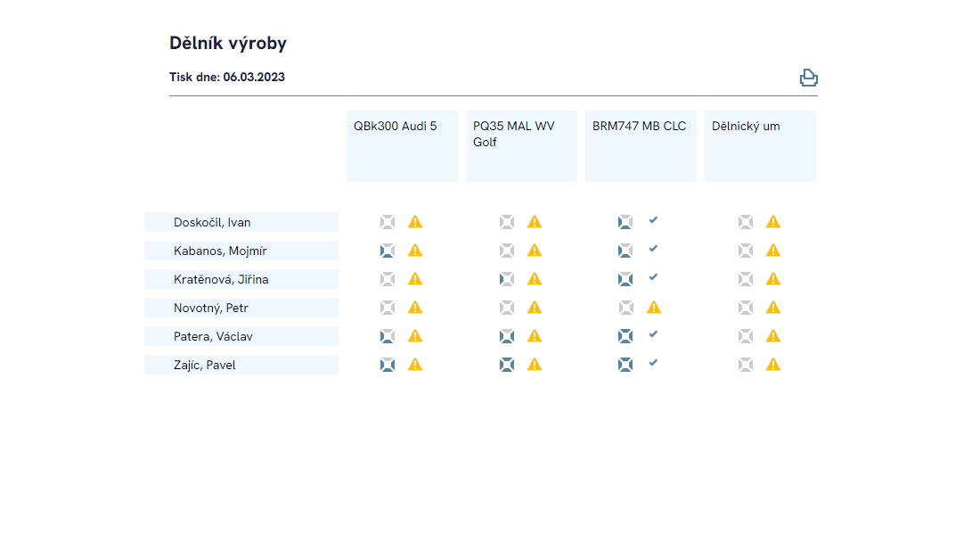Click the print icon at top right
Screen dimensions: 980x535
808,78
